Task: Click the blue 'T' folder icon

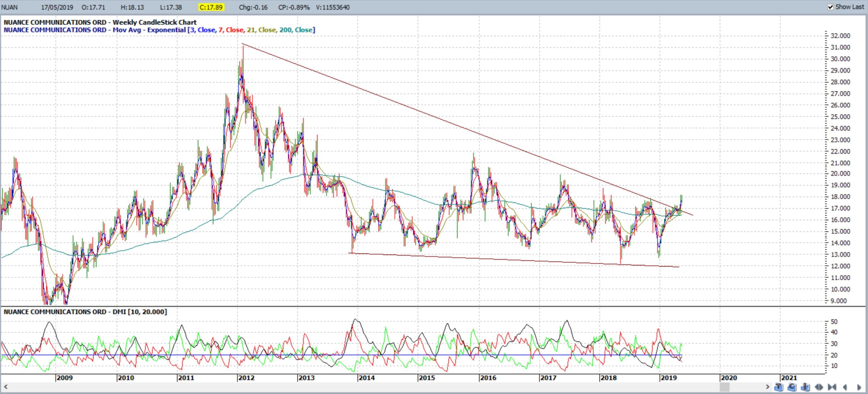Action: click(x=779, y=387)
